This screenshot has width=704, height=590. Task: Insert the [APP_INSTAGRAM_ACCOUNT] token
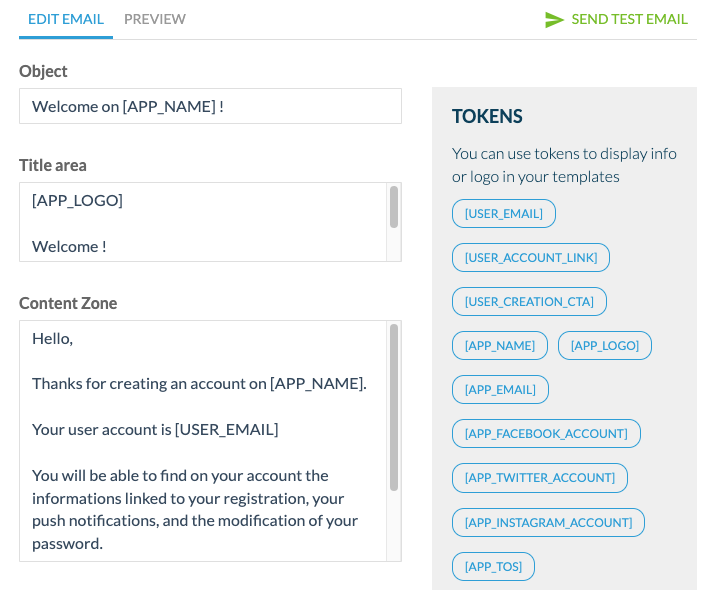[548, 522]
